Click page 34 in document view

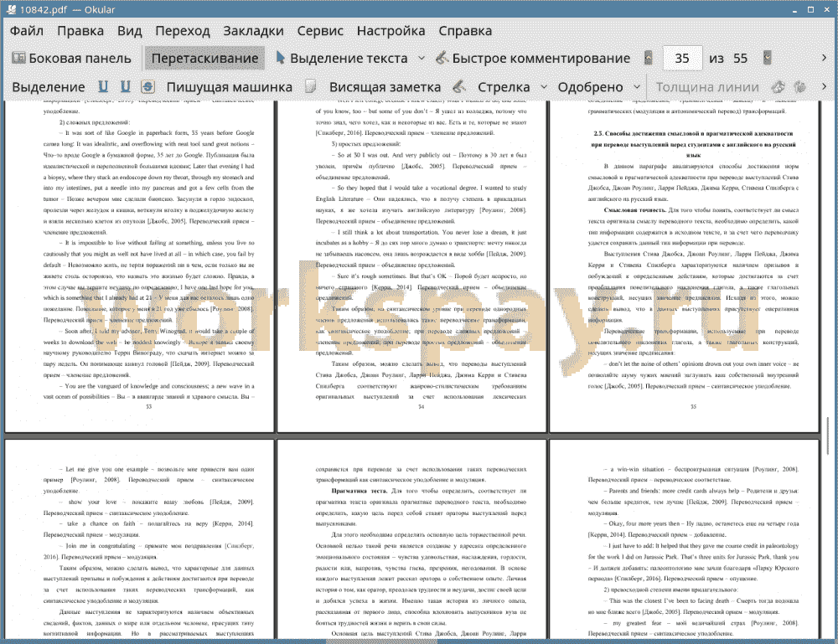[411, 266]
